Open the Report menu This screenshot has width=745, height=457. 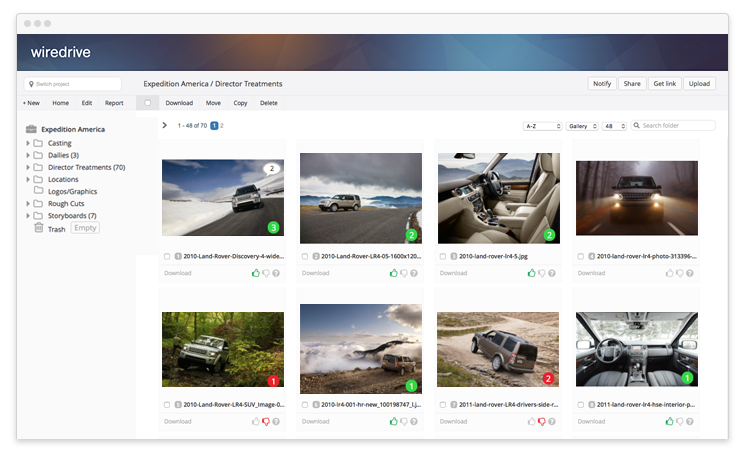pyautogui.click(x=114, y=102)
